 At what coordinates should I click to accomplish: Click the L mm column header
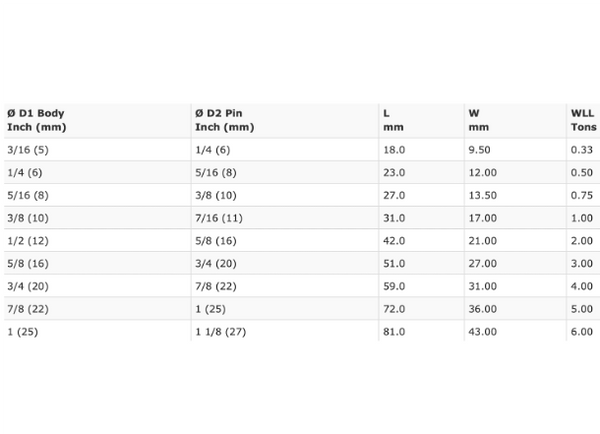coord(393,120)
